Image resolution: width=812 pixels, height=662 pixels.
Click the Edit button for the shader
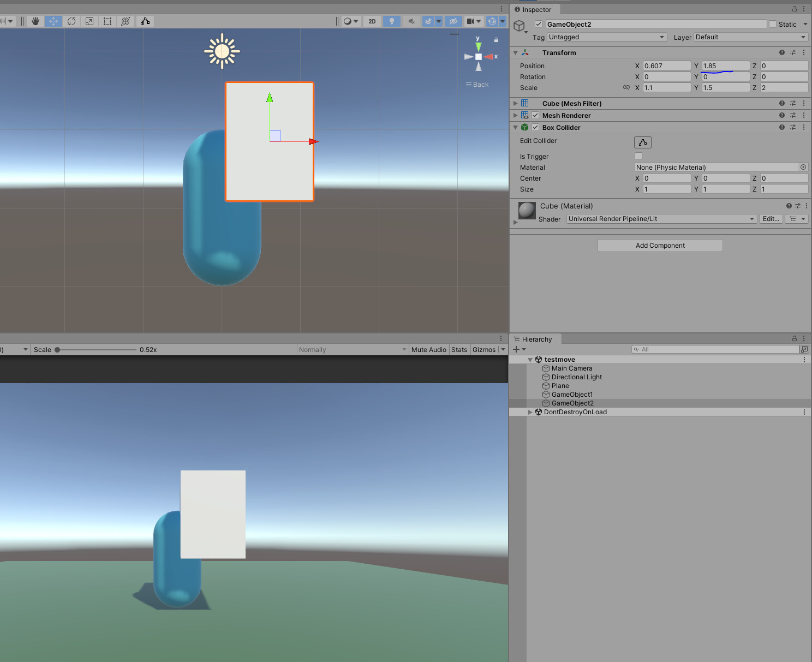tap(771, 219)
